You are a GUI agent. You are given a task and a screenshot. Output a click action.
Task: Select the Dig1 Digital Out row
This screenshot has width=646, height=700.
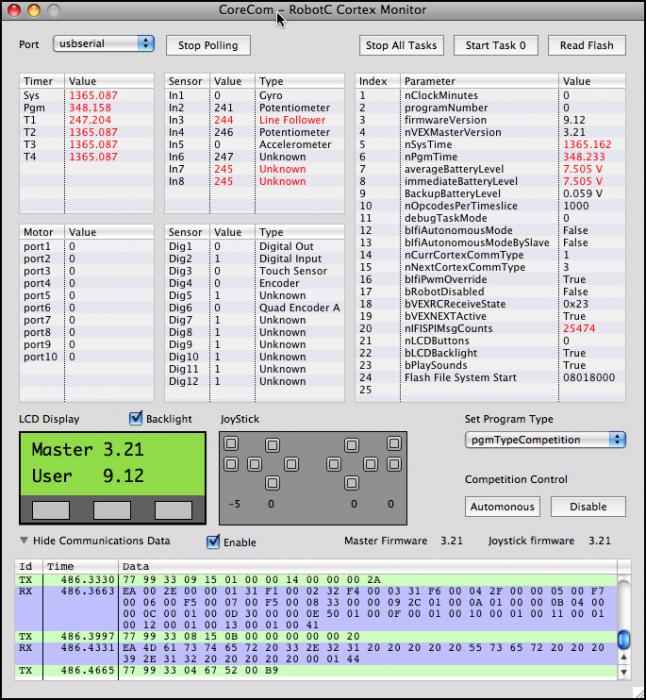tap(254, 246)
